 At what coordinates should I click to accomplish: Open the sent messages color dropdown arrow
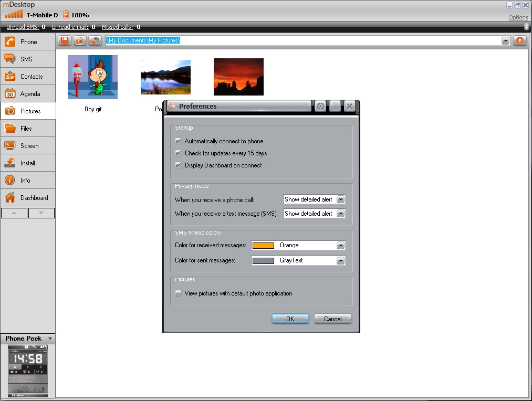(x=341, y=261)
